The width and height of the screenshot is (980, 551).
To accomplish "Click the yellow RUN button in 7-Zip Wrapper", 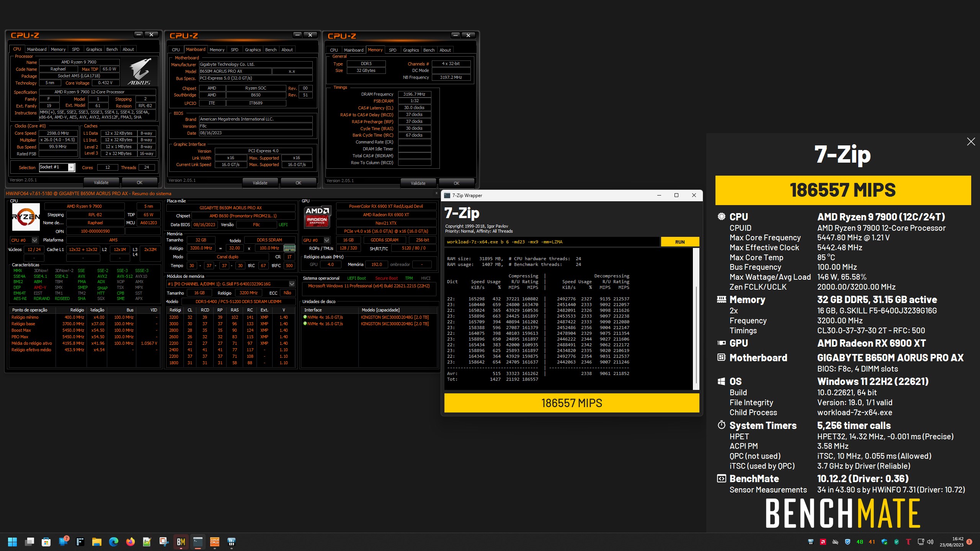I will (x=680, y=242).
